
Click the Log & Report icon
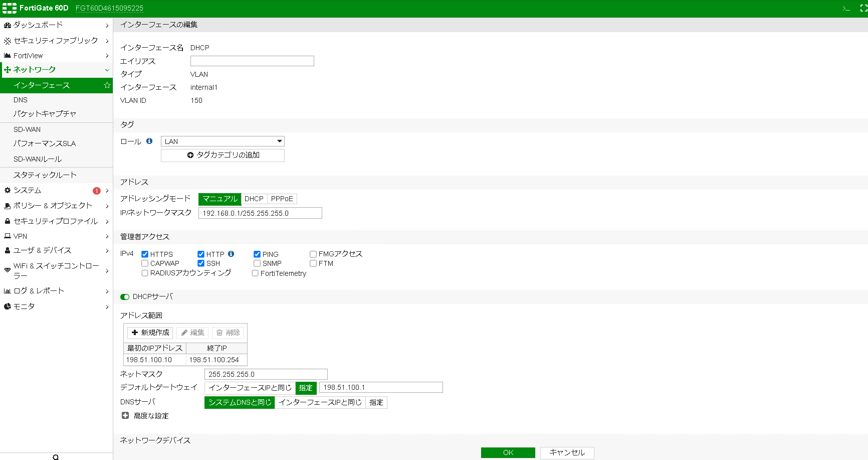coord(7,291)
